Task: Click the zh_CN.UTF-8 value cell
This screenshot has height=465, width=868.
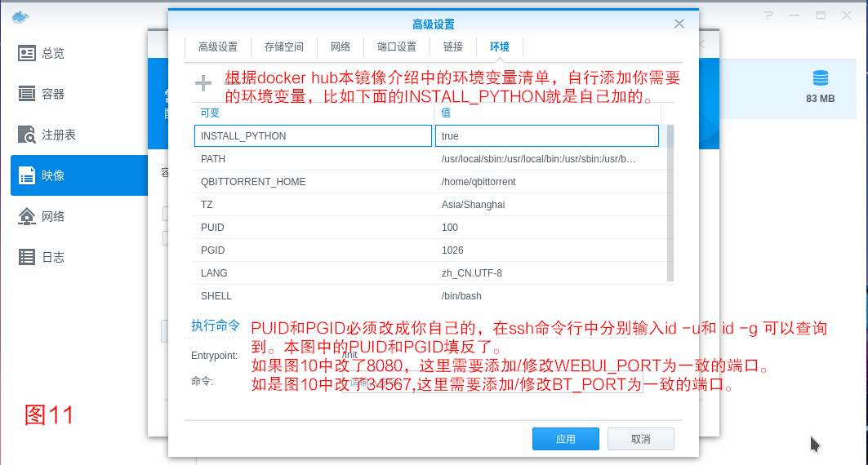Action: (472, 273)
